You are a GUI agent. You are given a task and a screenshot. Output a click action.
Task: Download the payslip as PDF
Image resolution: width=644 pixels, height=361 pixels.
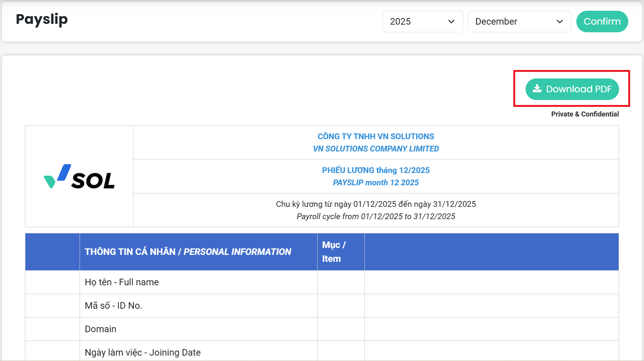(x=572, y=89)
